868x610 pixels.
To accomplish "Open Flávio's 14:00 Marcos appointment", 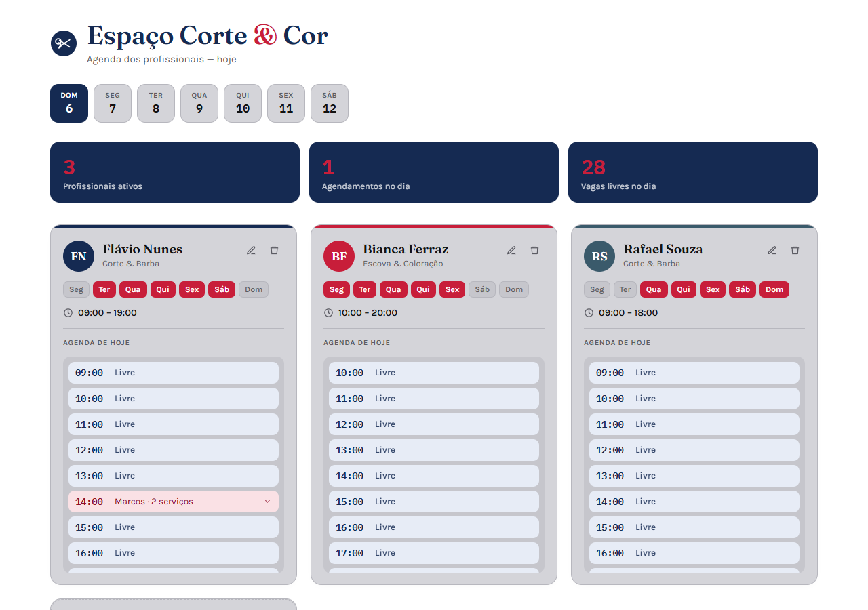I will pyautogui.click(x=174, y=502).
